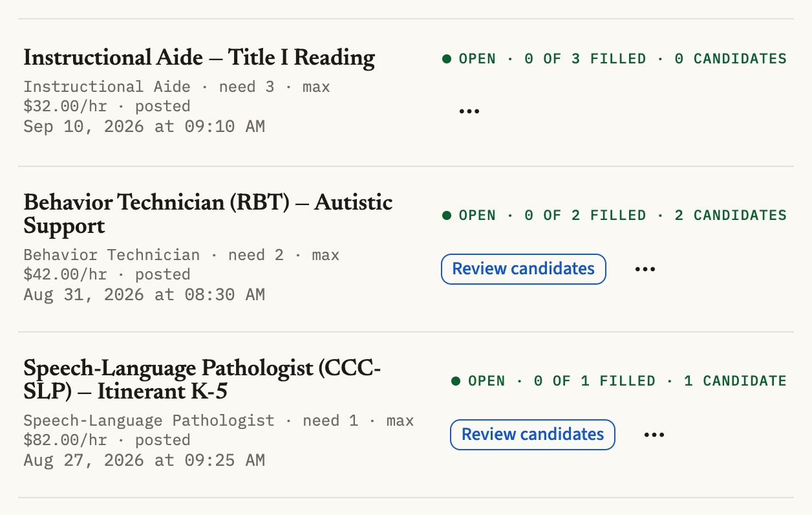The width and height of the screenshot is (812, 515).
Task: Click the $32.00/hr max rate detail line
Action: (x=107, y=106)
